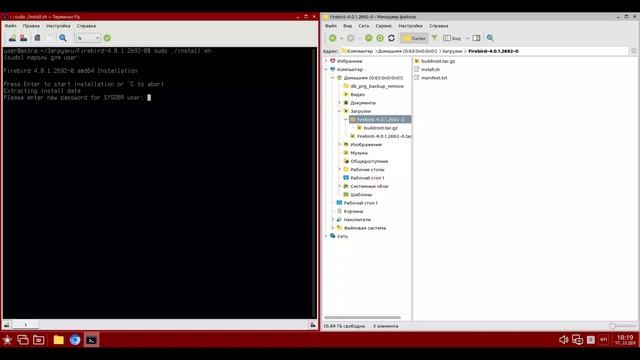Select buildroot.tar.gz in the file list
The height and width of the screenshot is (360, 640).
(x=435, y=61)
